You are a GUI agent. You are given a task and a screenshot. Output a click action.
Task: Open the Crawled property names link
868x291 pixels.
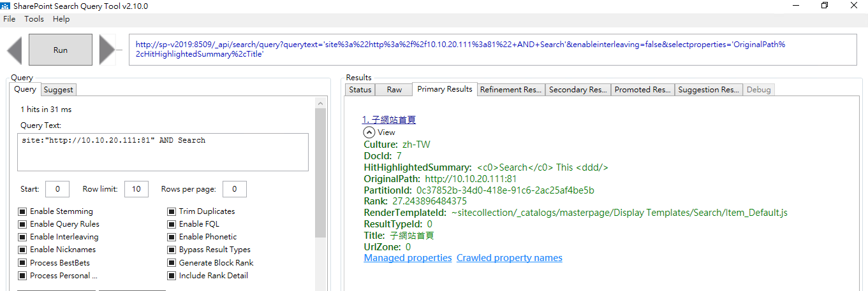(x=509, y=258)
